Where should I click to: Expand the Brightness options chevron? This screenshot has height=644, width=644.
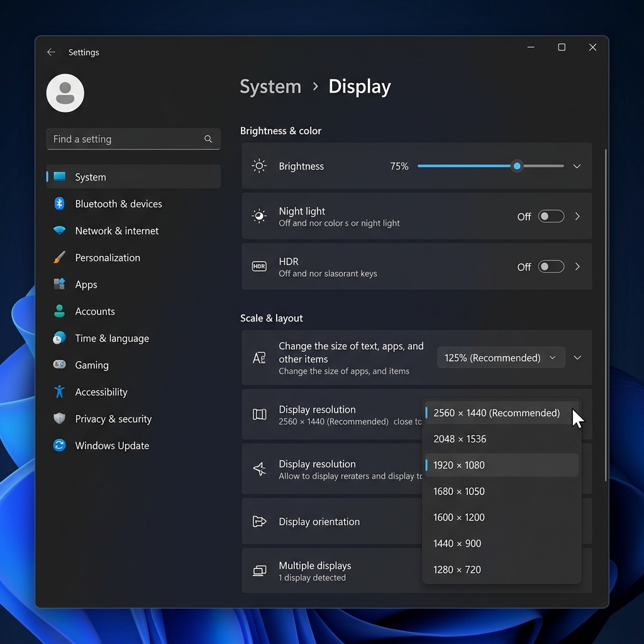coord(577,166)
